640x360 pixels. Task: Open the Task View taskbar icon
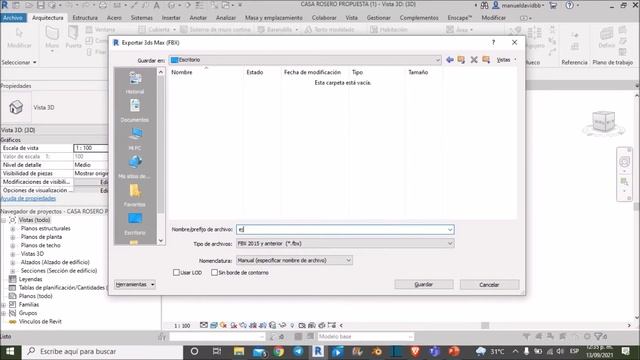(x=217, y=351)
